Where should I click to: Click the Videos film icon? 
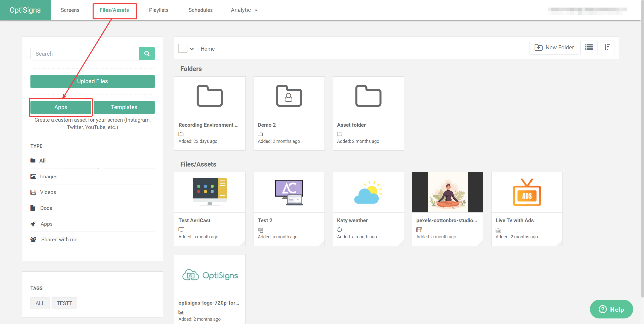tap(33, 192)
